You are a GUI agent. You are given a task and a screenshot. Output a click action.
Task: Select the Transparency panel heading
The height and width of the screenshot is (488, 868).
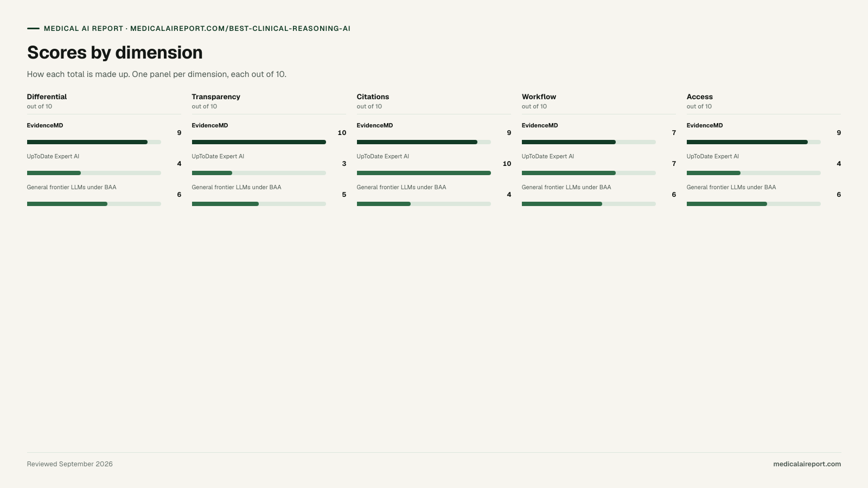click(x=216, y=97)
